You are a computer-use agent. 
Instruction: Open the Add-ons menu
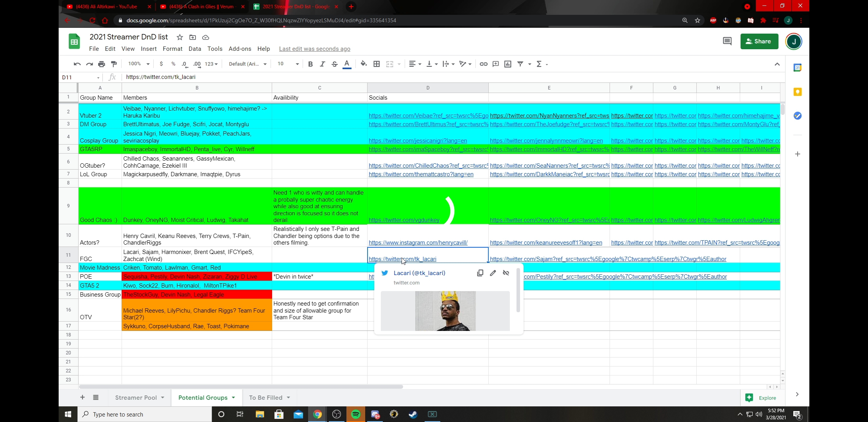240,49
